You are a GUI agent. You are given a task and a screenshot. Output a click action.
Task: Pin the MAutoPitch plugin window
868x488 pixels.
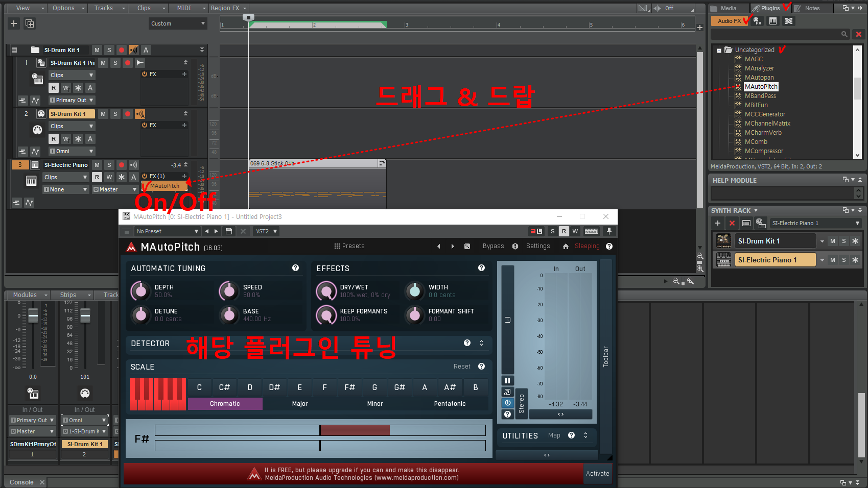pos(609,231)
